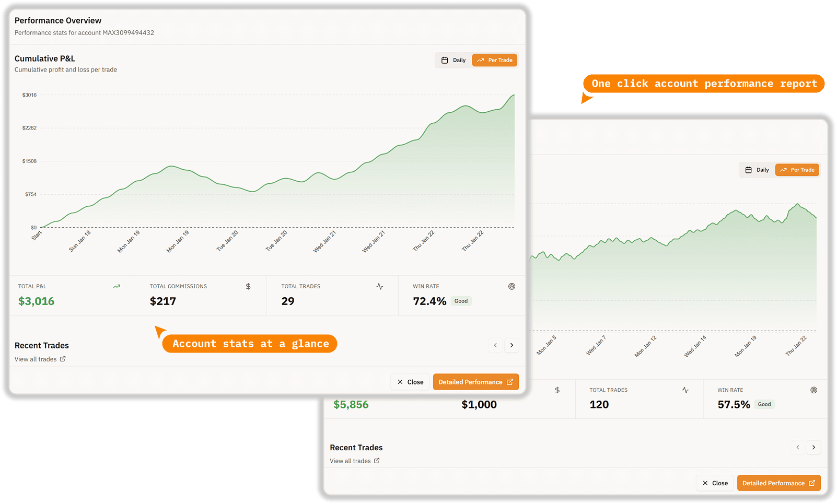837x504 pixels.
Task: Close the front Performance Overview dialog
Action: (410, 382)
